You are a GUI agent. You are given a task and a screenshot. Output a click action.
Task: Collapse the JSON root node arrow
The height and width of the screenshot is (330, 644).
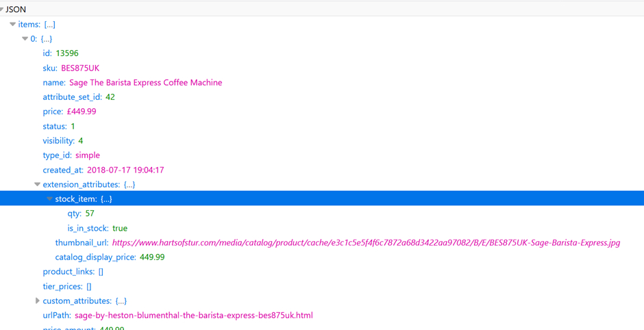(x=1, y=10)
